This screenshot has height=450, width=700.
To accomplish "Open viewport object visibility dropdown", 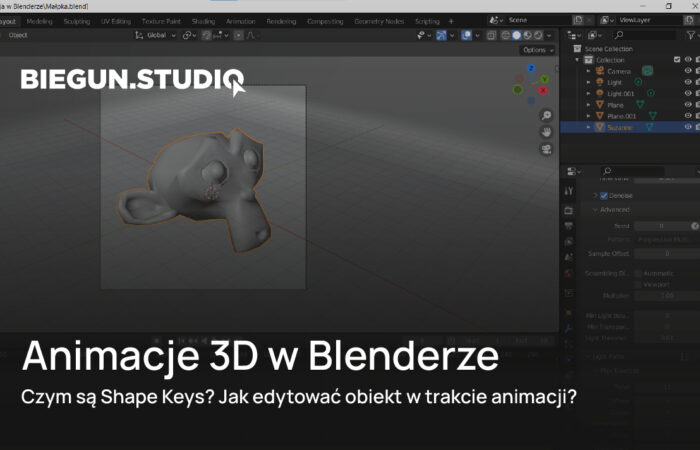I will tap(423, 35).
